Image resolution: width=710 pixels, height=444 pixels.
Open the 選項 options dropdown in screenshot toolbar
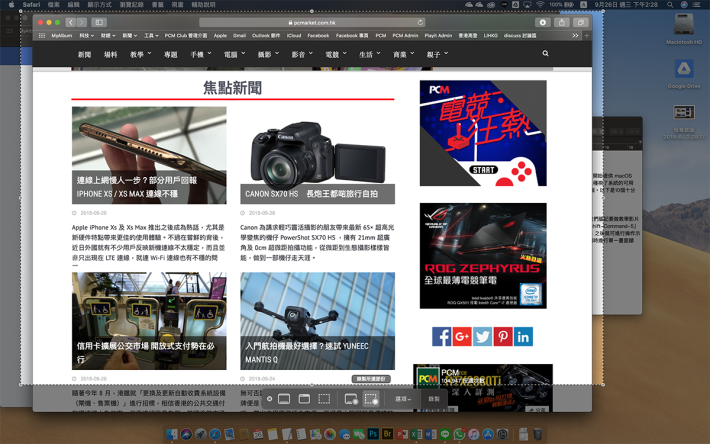(403, 399)
